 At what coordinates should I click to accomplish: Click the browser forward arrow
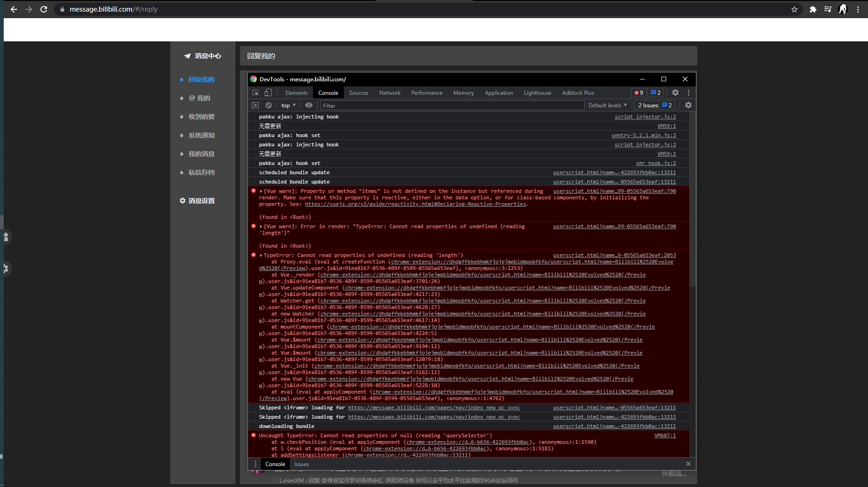29,9
